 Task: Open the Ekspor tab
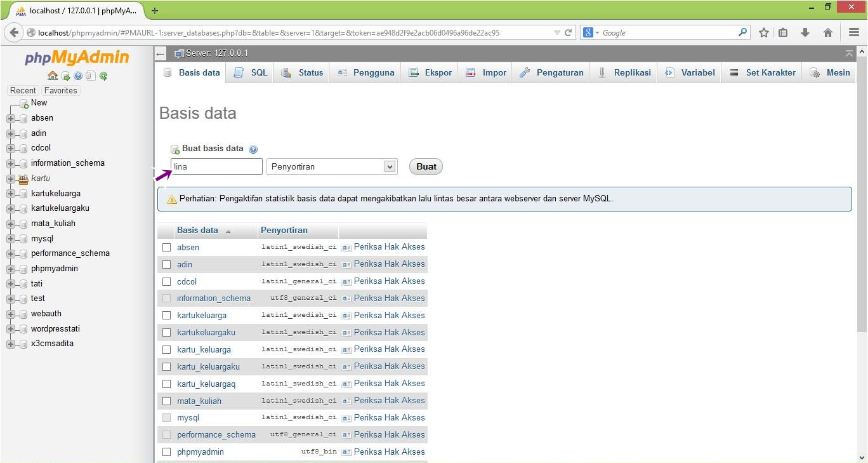coord(430,72)
